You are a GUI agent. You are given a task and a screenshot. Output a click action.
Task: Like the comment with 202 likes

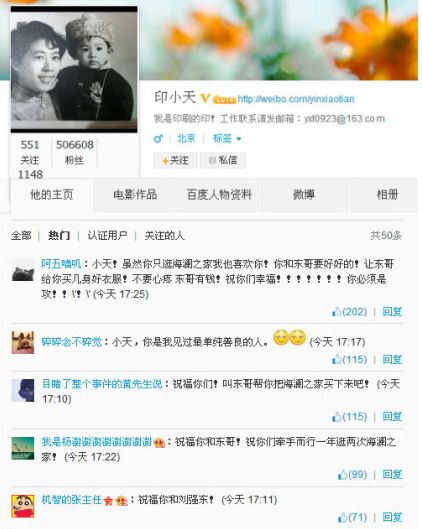(349, 312)
